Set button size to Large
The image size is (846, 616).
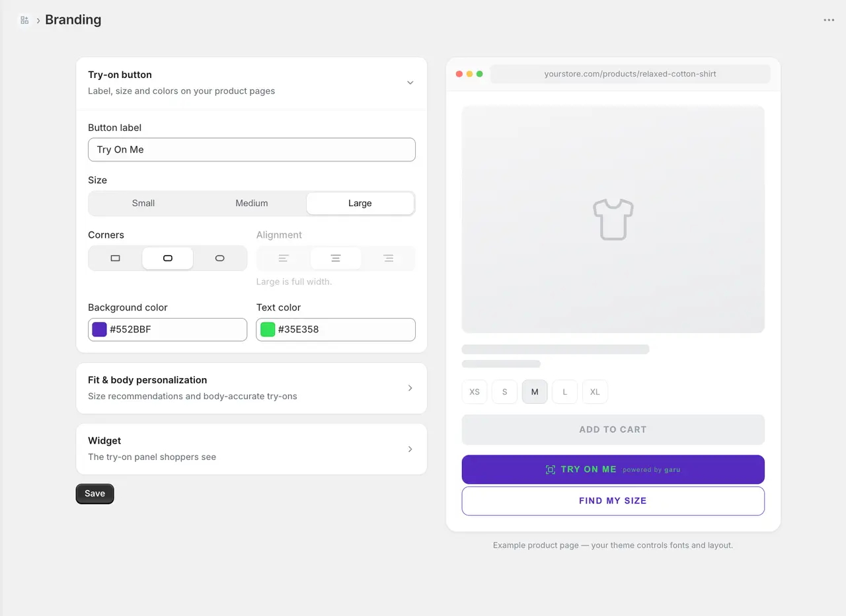coord(360,204)
